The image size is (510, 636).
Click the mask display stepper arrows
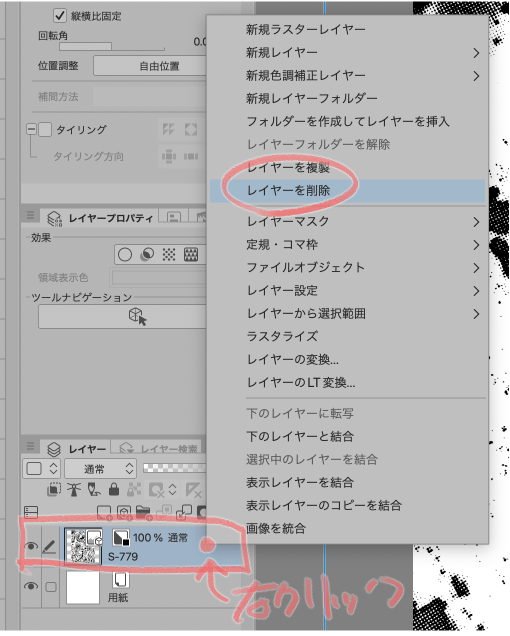click(x=172, y=490)
